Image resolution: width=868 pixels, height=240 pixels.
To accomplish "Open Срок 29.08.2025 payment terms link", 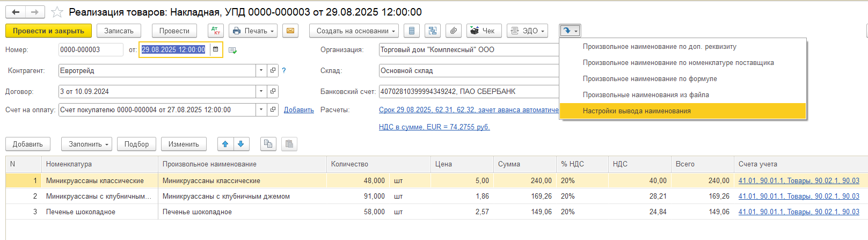I will tap(469, 110).
